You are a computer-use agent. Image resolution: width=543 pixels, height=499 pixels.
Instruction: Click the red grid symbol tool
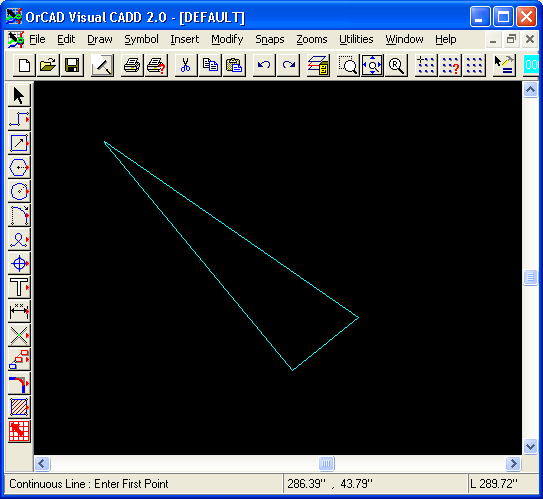(x=19, y=431)
